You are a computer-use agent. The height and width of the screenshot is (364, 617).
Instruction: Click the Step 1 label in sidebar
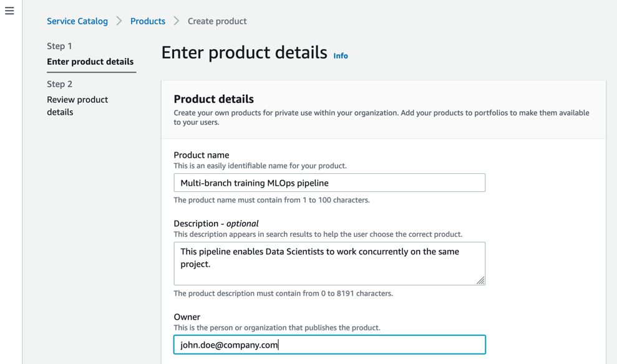[59, 46]
